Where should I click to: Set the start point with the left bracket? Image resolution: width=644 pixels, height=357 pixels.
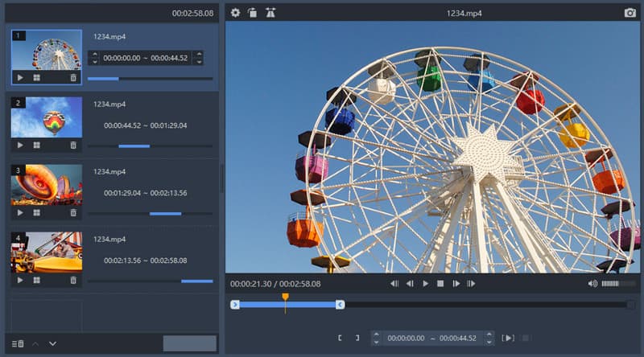point(341,338)
